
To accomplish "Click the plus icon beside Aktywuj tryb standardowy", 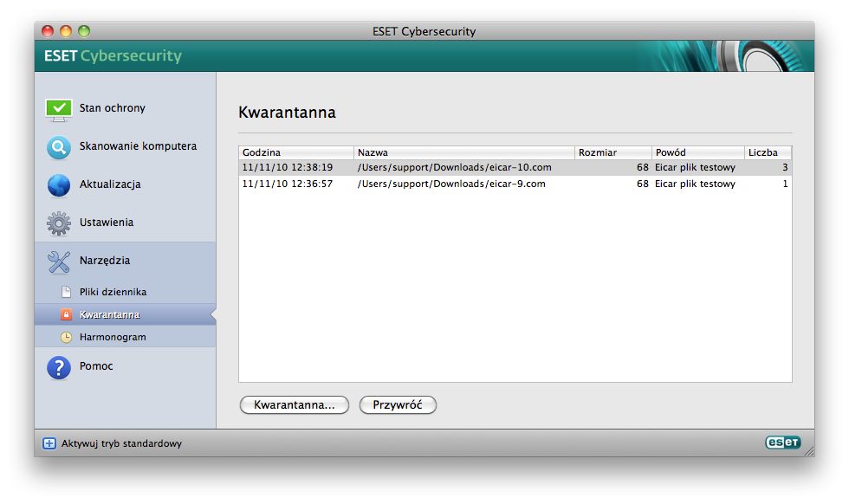I will click(x=49, y=443).
